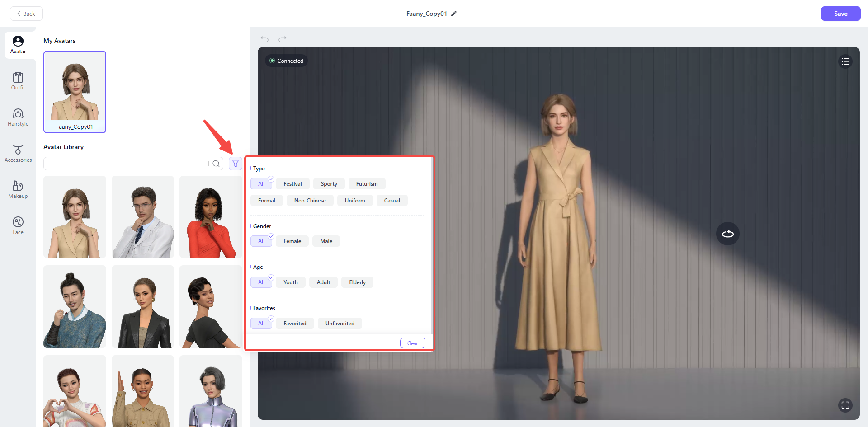Viewport: 868px width, 427px height.
Task: Show only Unfavorited avatars
Action: tap(340, 323)
